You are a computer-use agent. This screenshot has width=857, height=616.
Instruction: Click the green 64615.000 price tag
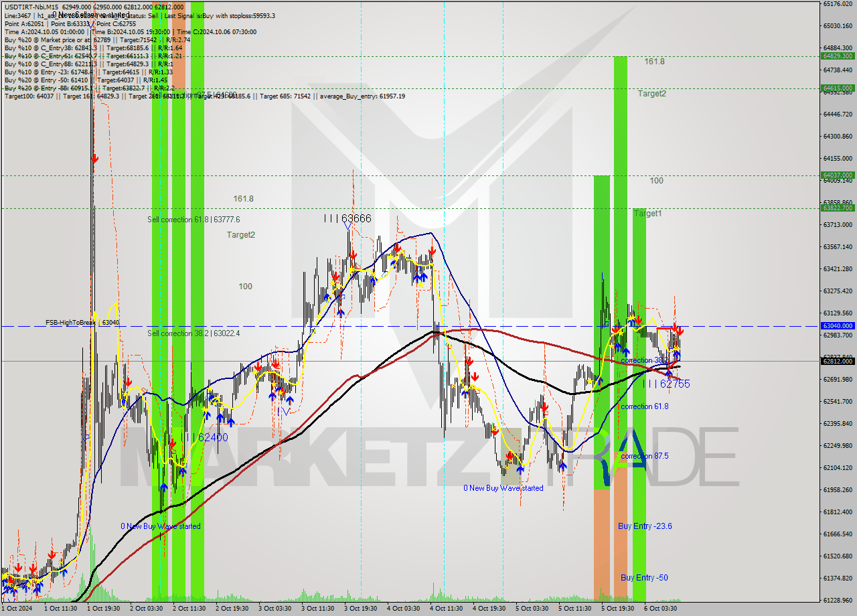tap(838, 88)
